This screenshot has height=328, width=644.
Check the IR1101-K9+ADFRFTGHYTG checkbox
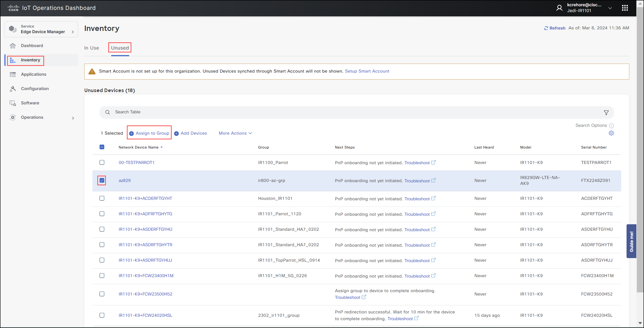click(x=102, y=214)
